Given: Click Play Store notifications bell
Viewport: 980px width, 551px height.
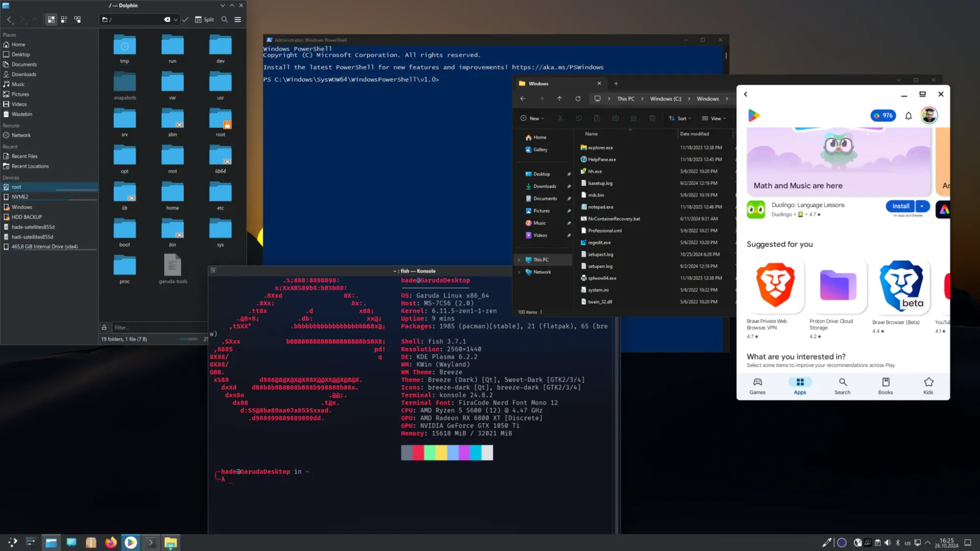Looking at the screenshot, I should [908, 116].
